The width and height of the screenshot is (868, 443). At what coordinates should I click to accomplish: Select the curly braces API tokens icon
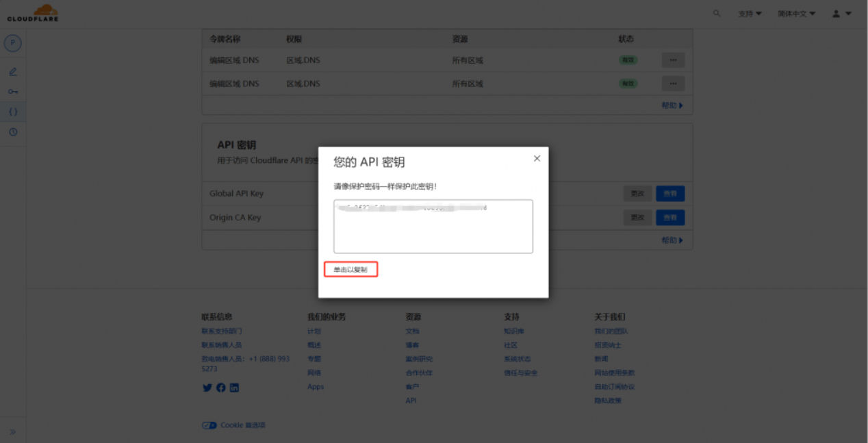click(x=13, y=112)
